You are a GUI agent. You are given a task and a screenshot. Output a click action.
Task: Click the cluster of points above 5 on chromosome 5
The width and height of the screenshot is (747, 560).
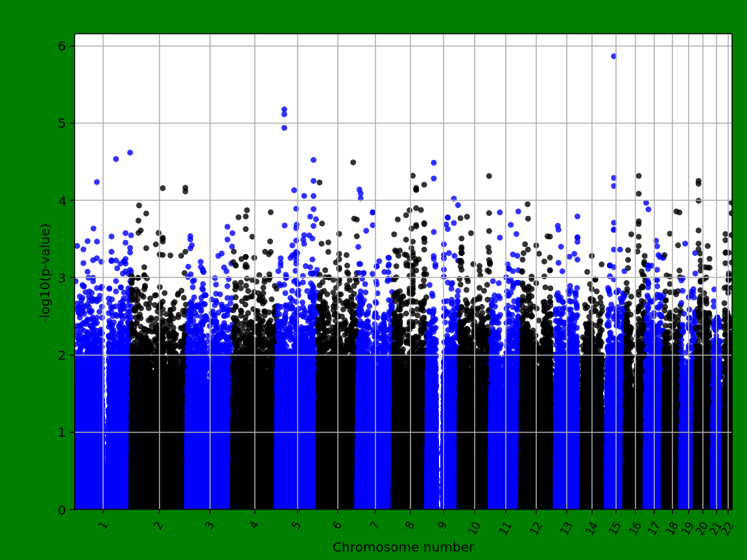285,111
